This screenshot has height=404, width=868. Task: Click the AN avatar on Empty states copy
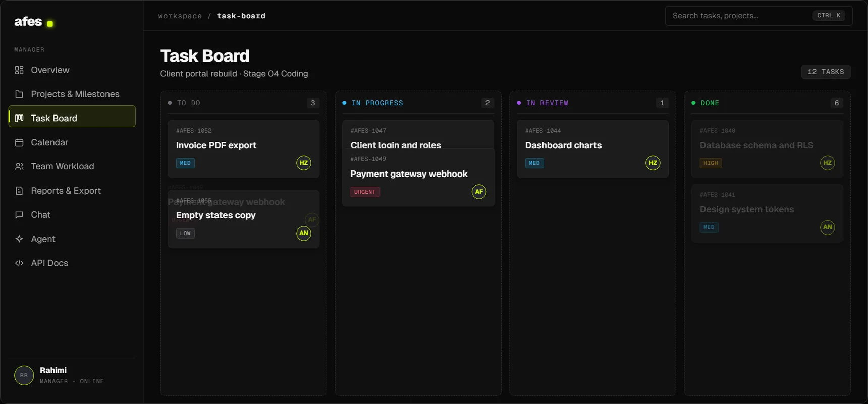tap(304, 233)
